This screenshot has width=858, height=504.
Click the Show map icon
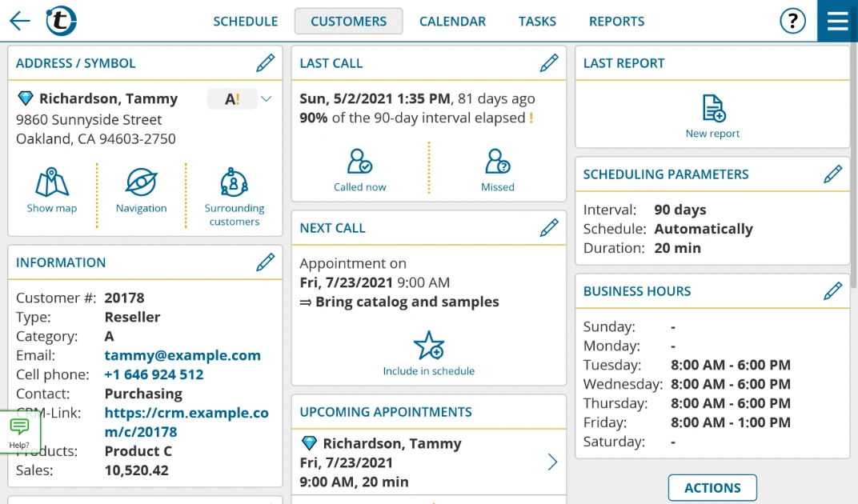52,183
